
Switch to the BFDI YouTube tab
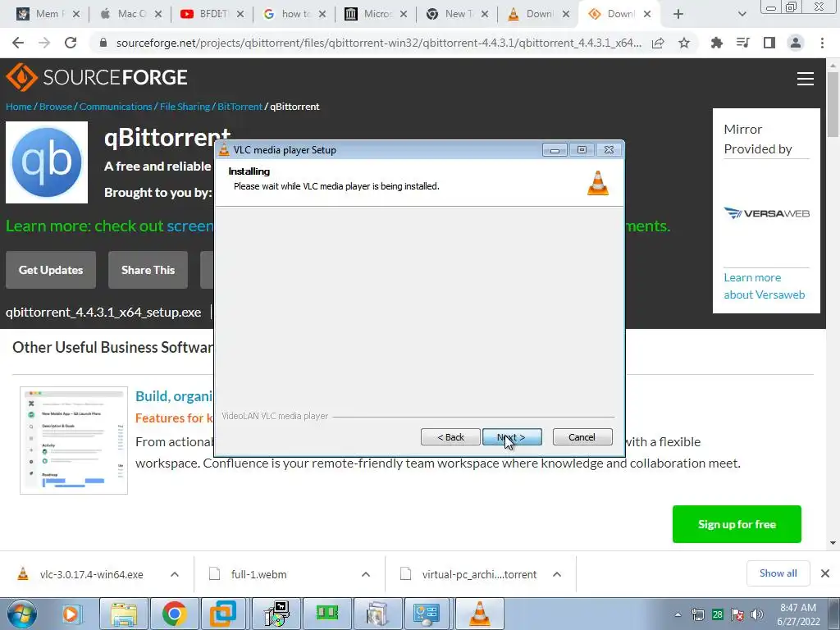tap(212, 14)
